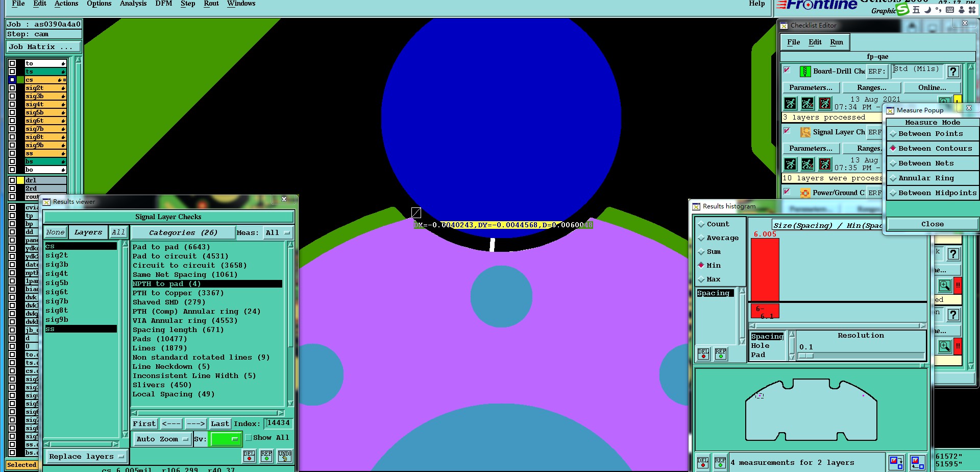Select Between Nets measure mode

[x=926, y=163]
